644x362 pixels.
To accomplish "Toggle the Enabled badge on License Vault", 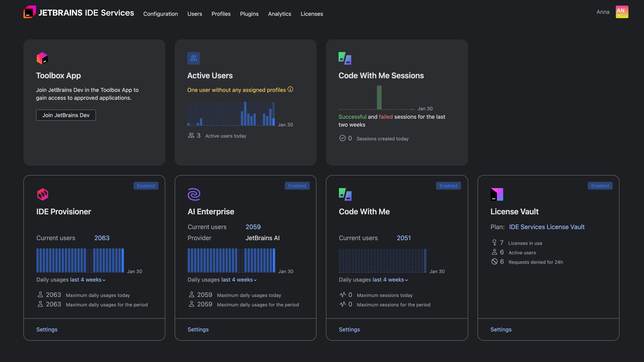I will coord(600,186).
